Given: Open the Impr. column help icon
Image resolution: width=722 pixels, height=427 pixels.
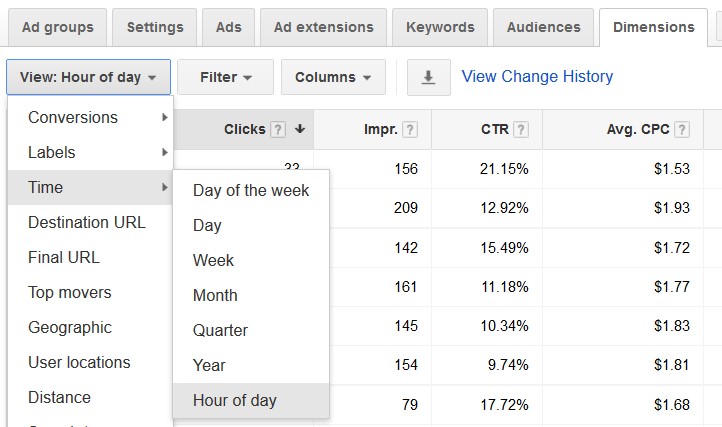Looking at the screenshot, I should click(410, 129).
